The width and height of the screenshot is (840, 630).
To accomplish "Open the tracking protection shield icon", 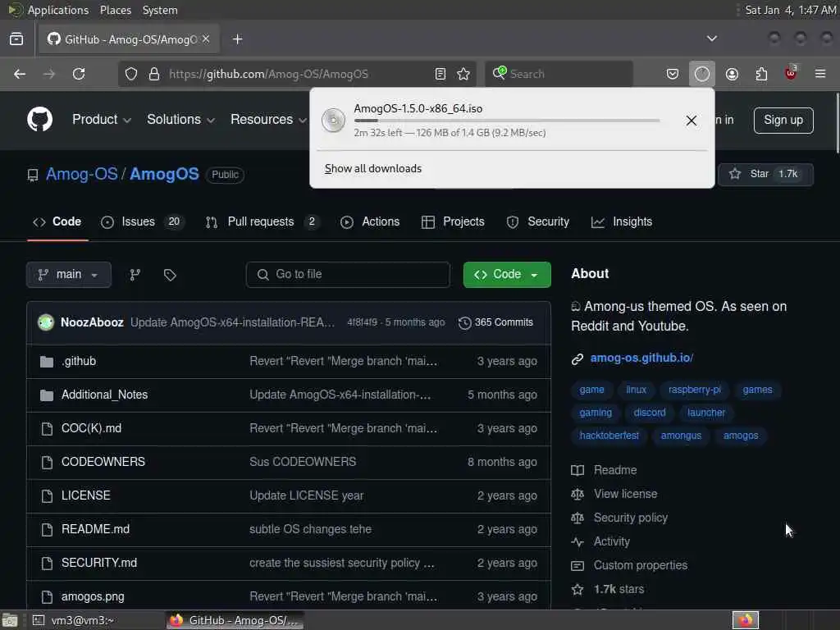I will (131, 74).
